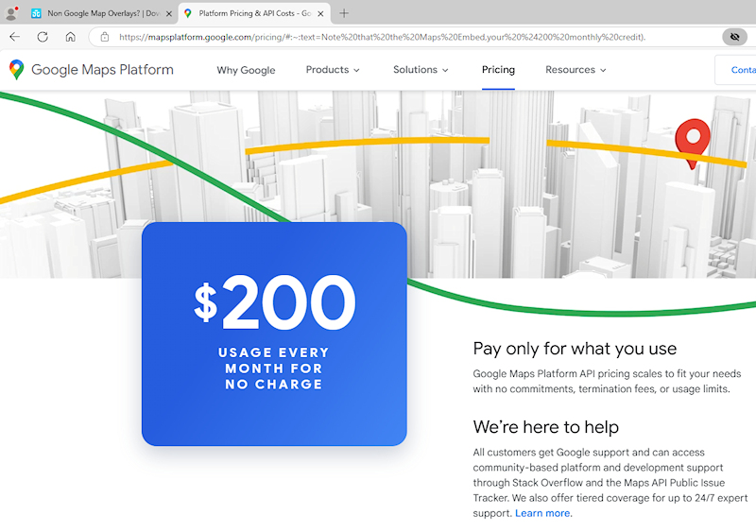Open the Why Google menu item

click(246, 70)
